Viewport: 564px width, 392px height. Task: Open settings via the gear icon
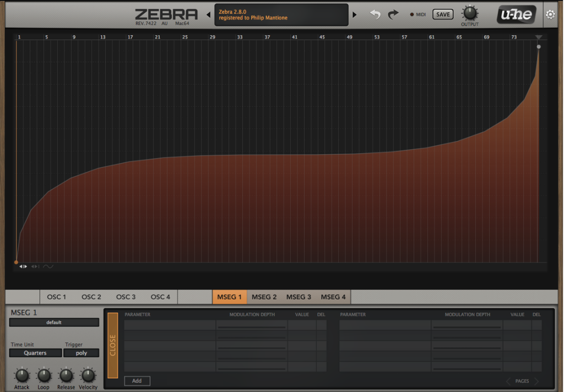click(x=550, y=14)
